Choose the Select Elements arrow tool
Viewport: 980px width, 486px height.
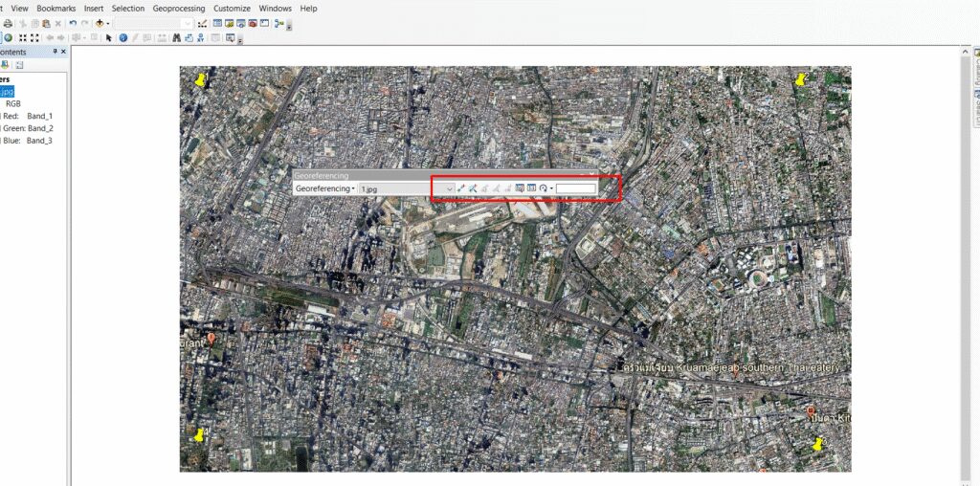[109, 37]
